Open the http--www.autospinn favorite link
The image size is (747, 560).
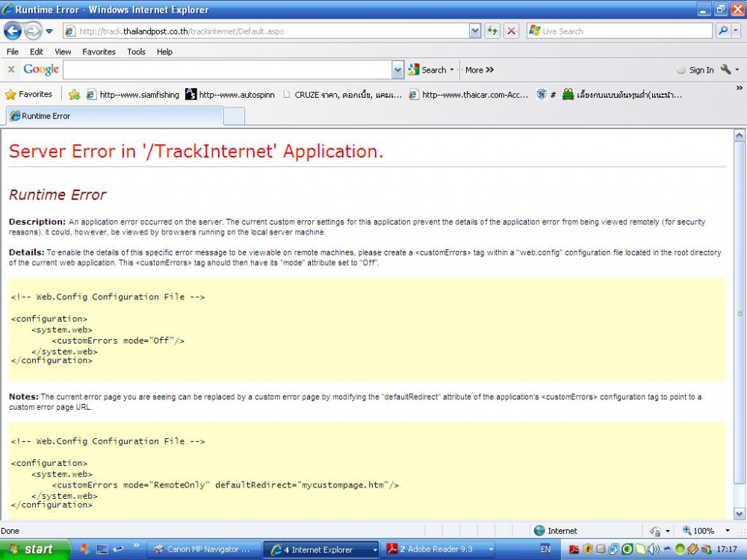click(x=230, y=95)
